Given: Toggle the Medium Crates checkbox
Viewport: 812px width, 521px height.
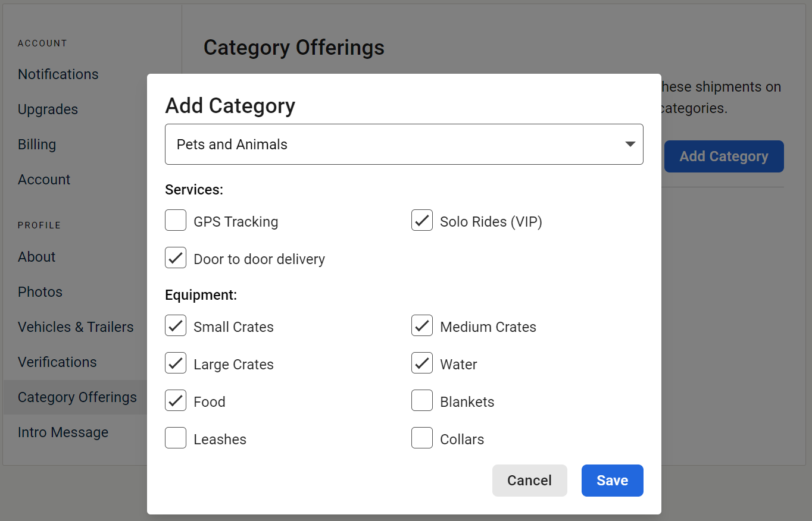Looking at the screenshot, I should [x=422, y=325].
